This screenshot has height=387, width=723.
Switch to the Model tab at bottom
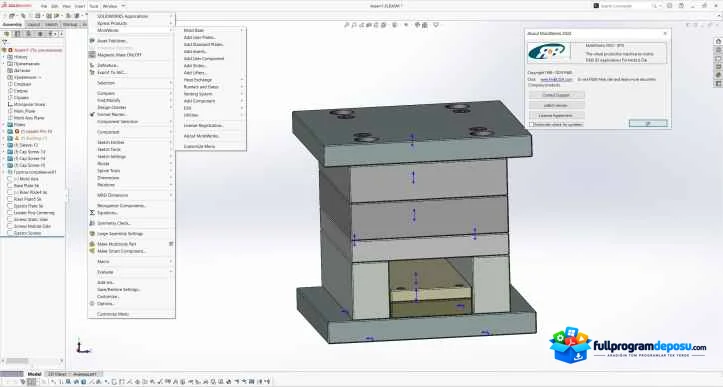click(34, 374)
